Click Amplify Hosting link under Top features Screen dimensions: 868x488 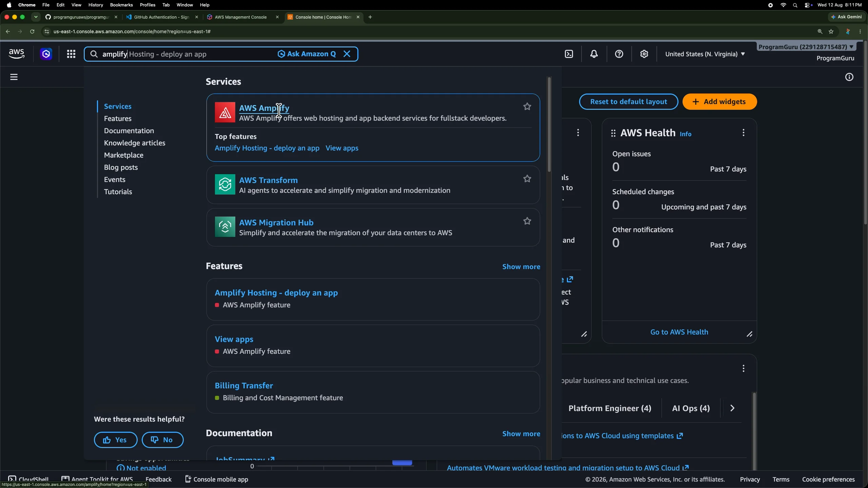tap(267, 148)
